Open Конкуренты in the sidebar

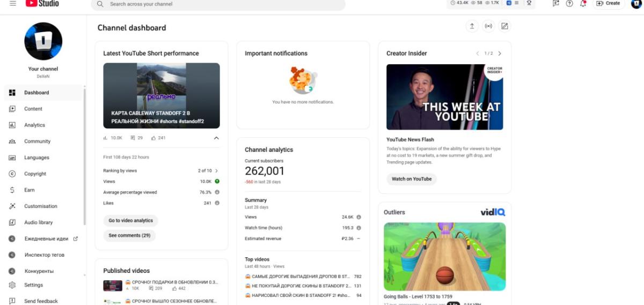(43, 271)
